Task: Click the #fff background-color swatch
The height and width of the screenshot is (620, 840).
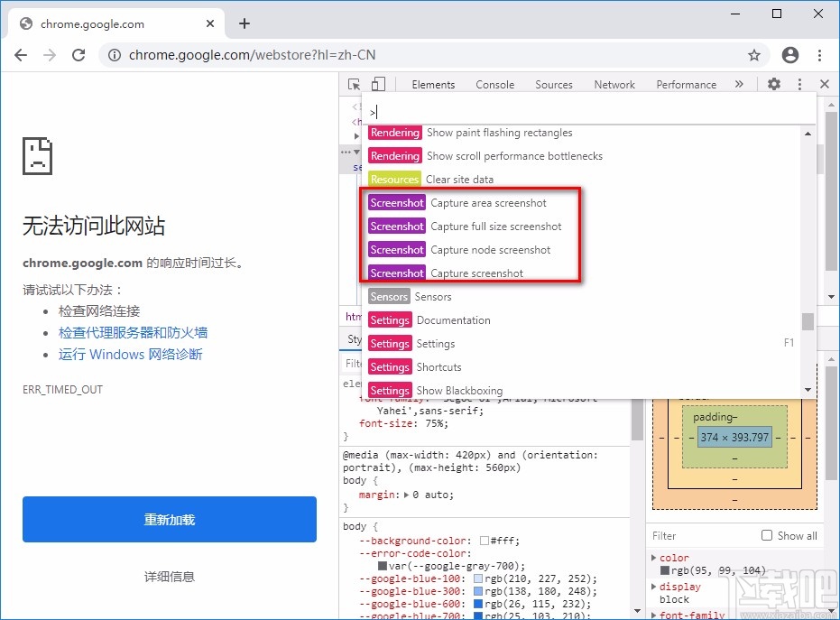Action: pyautogui.click(x=485, y=541)
